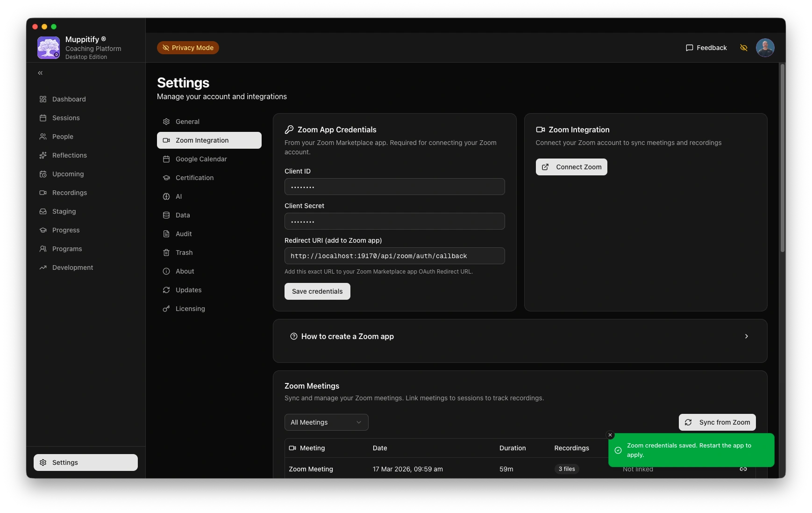Click the Muppitify tree logo

click(x=49, y=48)
